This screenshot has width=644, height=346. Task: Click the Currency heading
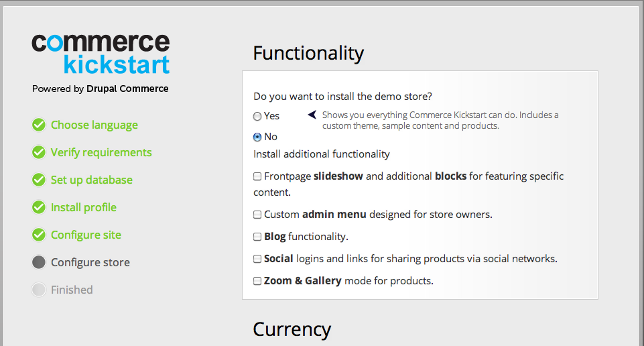pos(292,329)
